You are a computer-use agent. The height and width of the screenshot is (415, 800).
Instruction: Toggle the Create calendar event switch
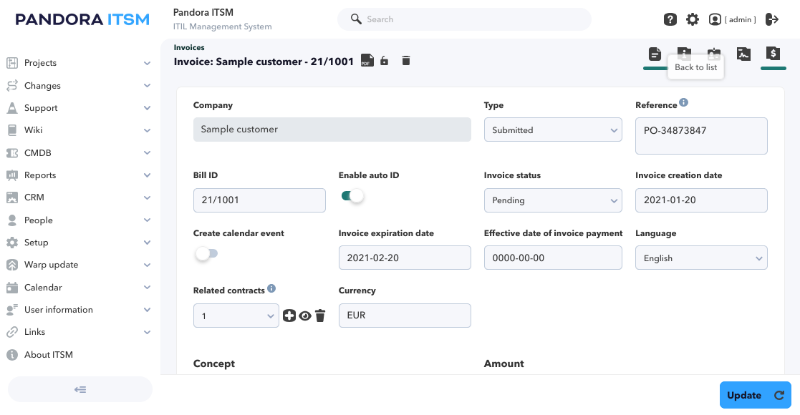(207, 254)
